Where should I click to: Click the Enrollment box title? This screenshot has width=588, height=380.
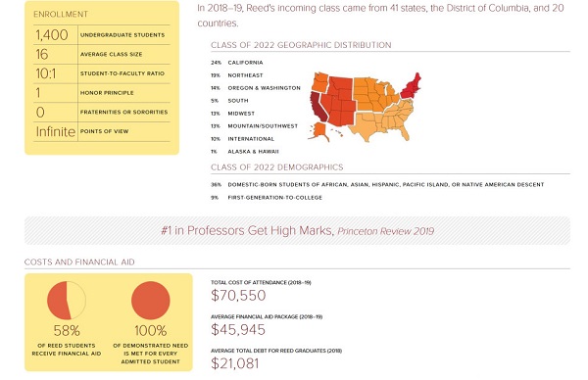61,15
